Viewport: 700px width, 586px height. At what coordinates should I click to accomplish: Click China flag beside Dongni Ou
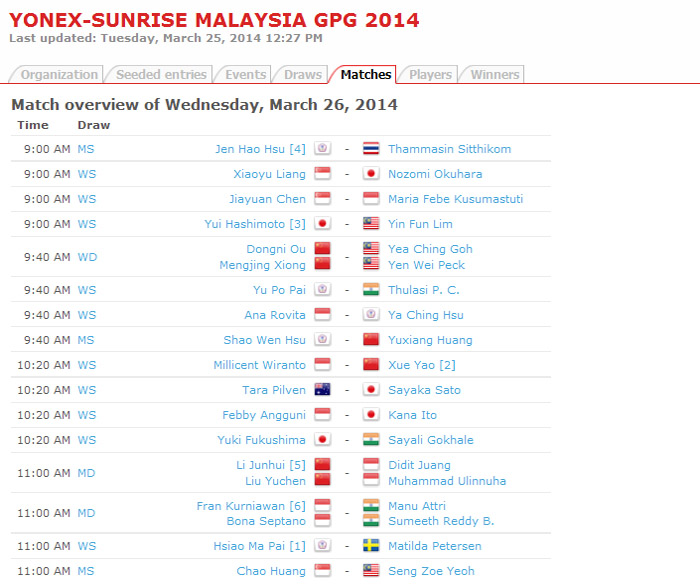click(x=322, y=248)
